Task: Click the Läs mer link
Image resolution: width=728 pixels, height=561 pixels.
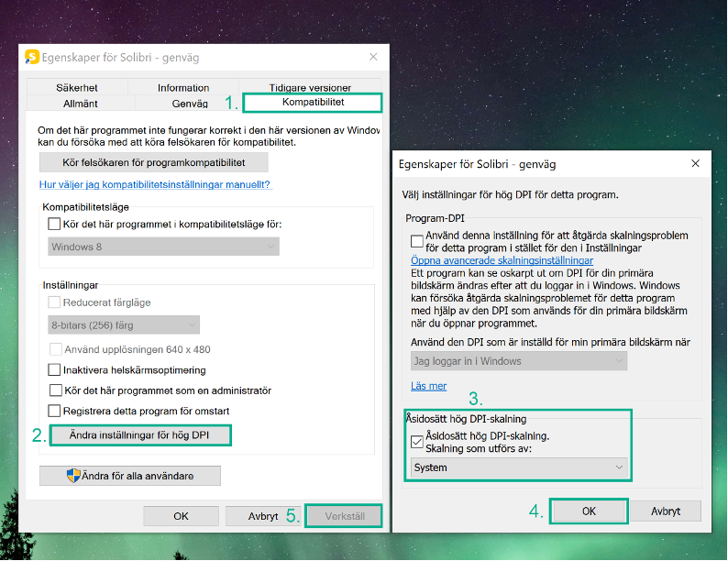Action: tap(428, 386)
